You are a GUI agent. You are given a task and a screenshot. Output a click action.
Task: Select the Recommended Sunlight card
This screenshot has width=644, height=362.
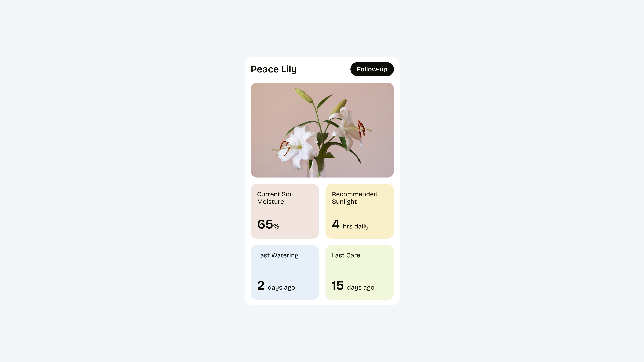(x=360, y=211)
